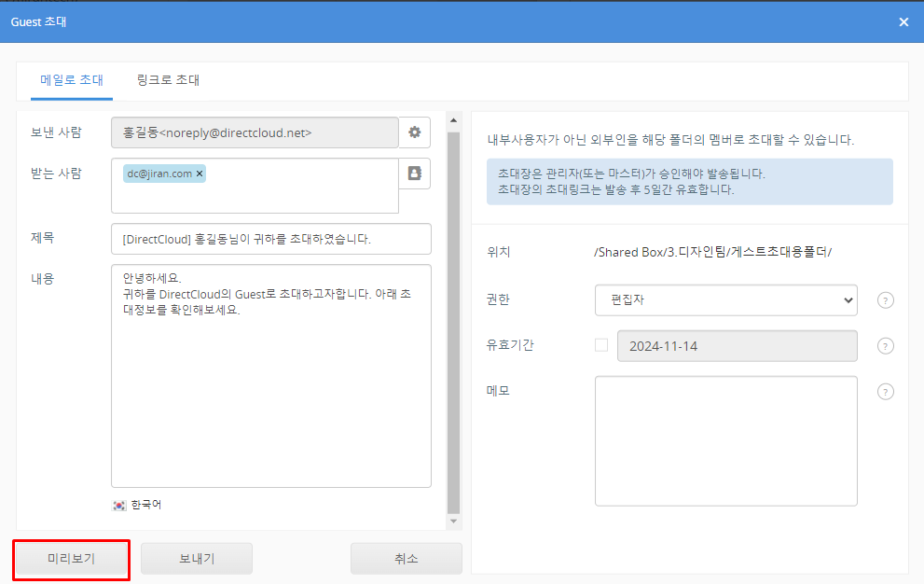
Task: Click the 제목 subject input field
Action: click(x=270, y=239)
